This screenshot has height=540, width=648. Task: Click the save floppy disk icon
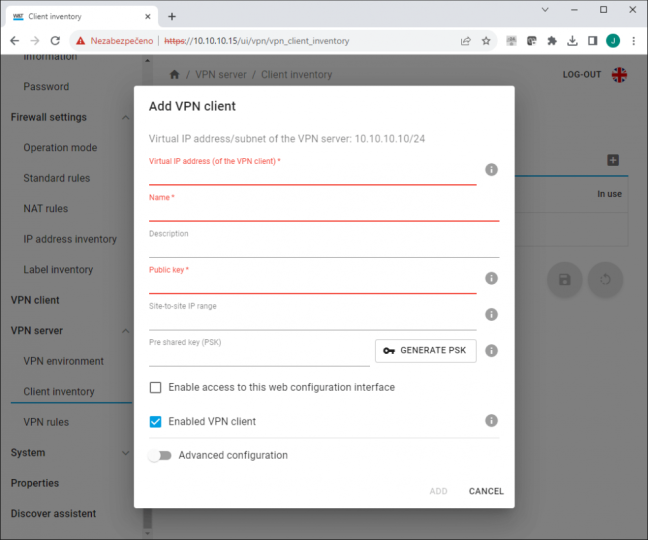[565, 280]
